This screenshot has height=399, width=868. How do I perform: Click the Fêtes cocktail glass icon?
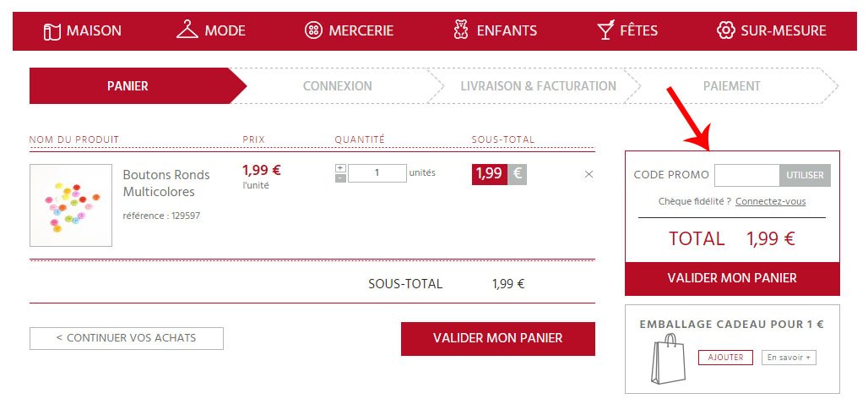[605, 30]
